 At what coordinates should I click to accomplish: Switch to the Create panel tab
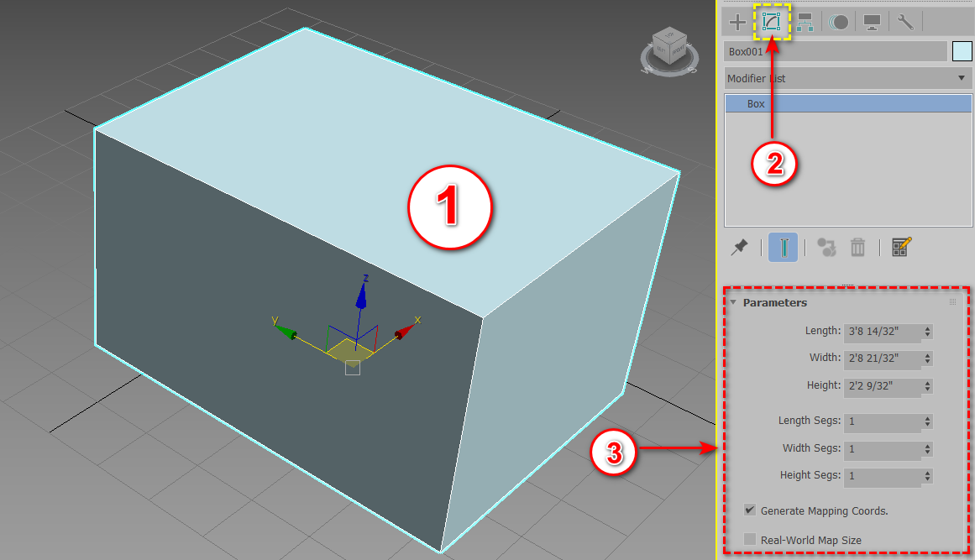(736, 22)
